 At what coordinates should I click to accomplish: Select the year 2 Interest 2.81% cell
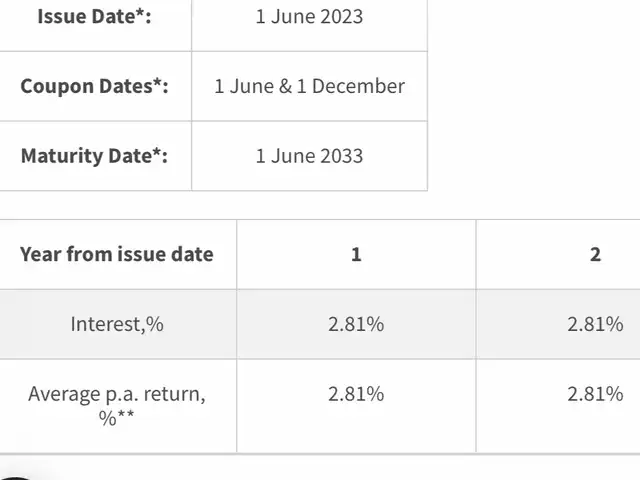point(595,324)
